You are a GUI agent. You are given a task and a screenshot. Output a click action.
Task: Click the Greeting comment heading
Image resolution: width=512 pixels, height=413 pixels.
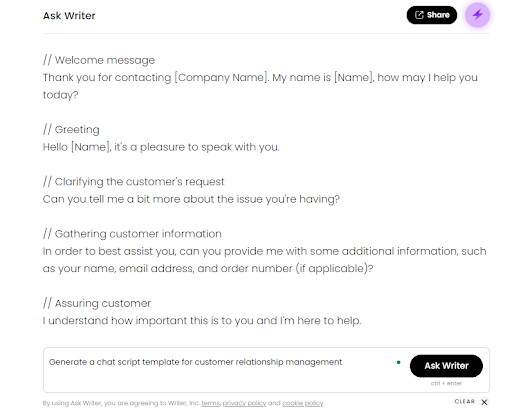(x=71, y=129)
